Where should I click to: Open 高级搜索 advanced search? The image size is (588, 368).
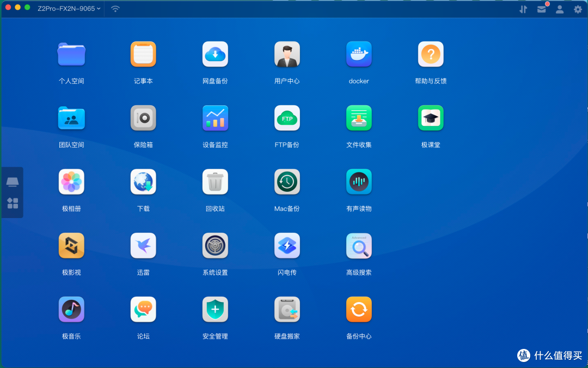point(359,245)
